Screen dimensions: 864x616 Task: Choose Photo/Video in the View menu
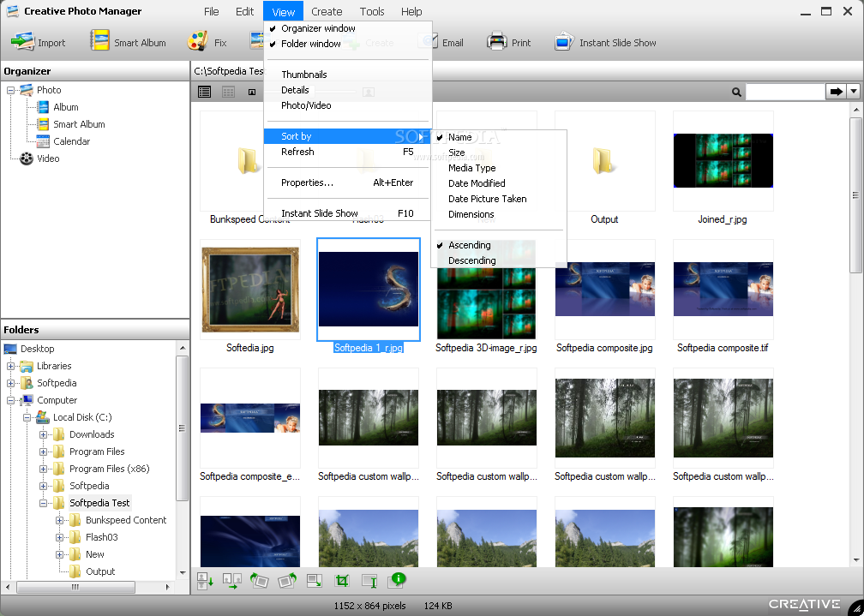point(306,105)
